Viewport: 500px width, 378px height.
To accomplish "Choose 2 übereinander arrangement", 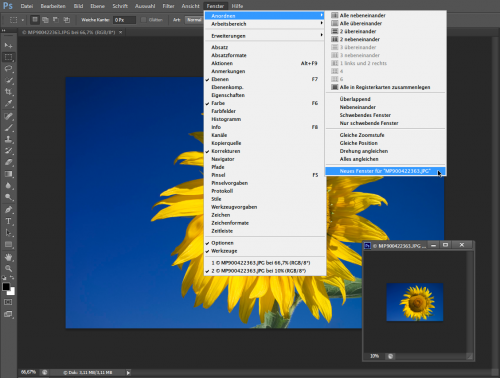I will pos(386,31).
